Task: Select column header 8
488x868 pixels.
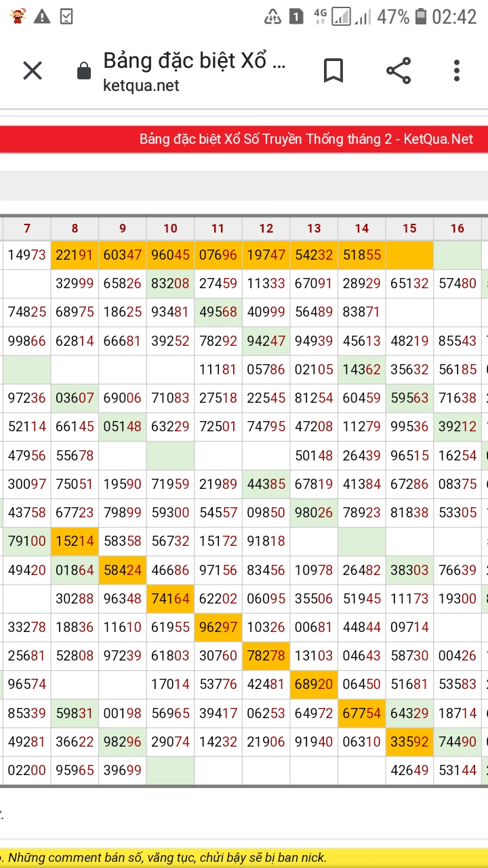Action: [75, 229]
